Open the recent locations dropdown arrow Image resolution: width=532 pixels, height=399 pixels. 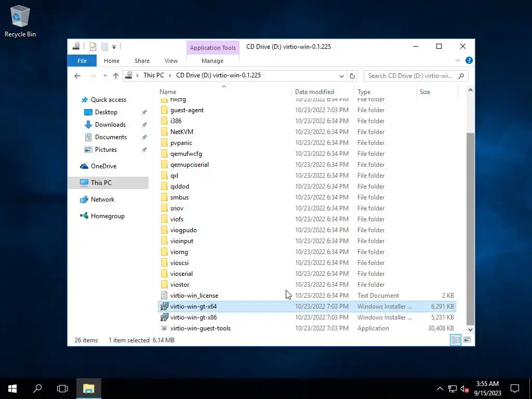(x=105, y=76)
